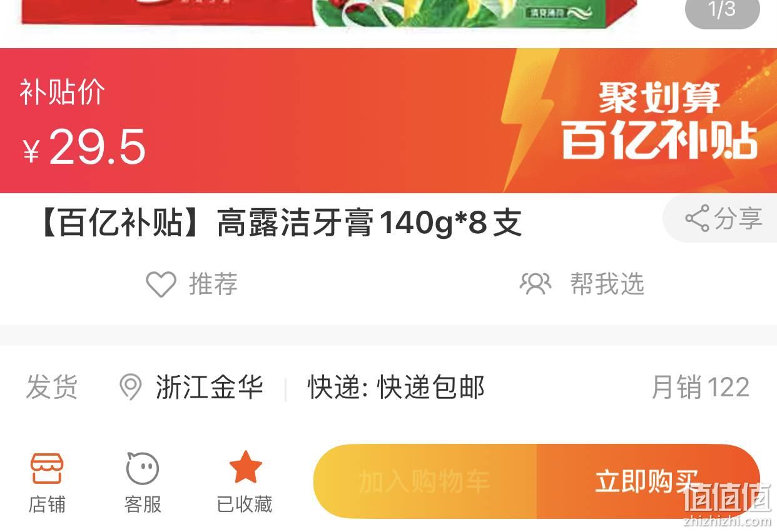Screen dimensions: 777x532
Task: Select the 推荐 label text
Action: coord(213,284)
